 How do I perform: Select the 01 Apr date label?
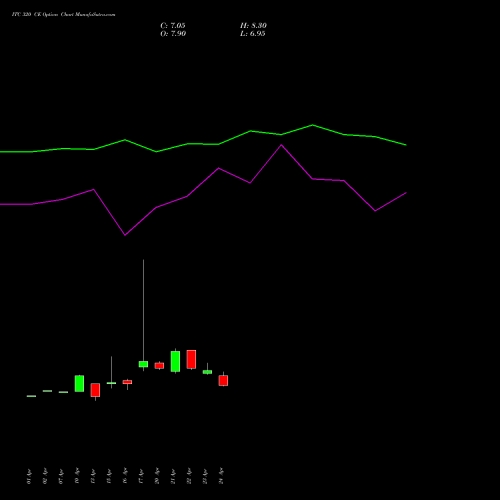click(29, 476)
